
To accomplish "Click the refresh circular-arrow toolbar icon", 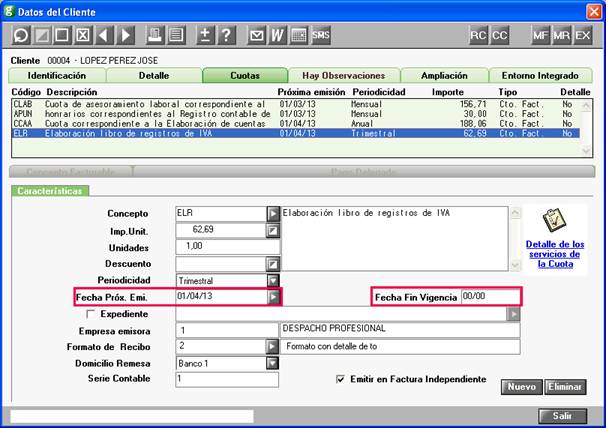I will pos(20,36).
